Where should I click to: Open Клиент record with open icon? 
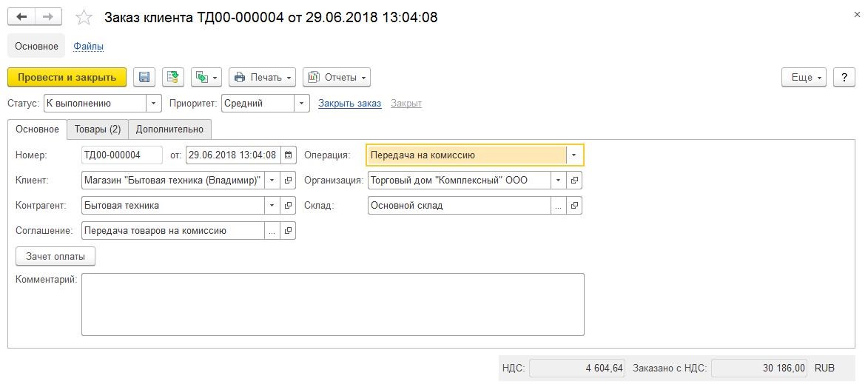[x=288, y=180]
